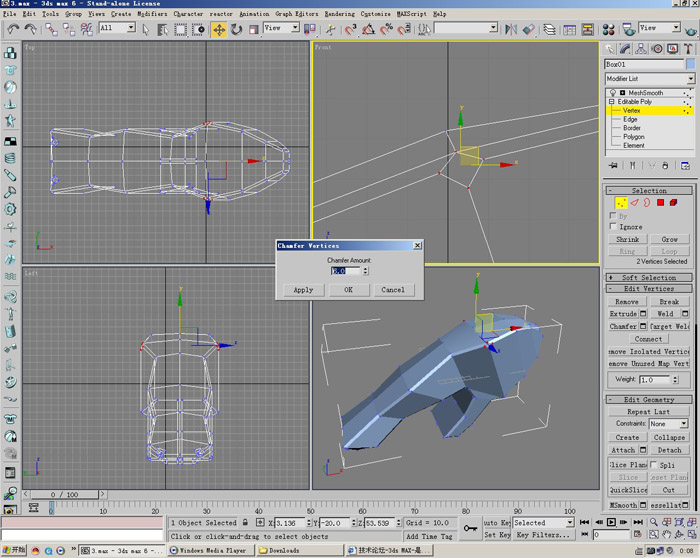Image resolution: width=700 pixels, height=558 pixels.
Task: Open the Modifiers menu
Action: (152, 14)
